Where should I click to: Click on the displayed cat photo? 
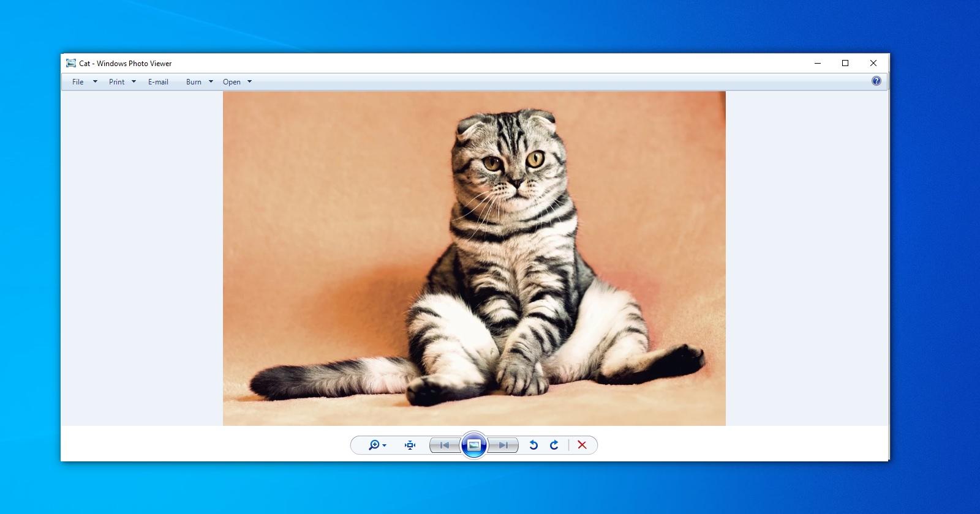[x=474, y=258]
